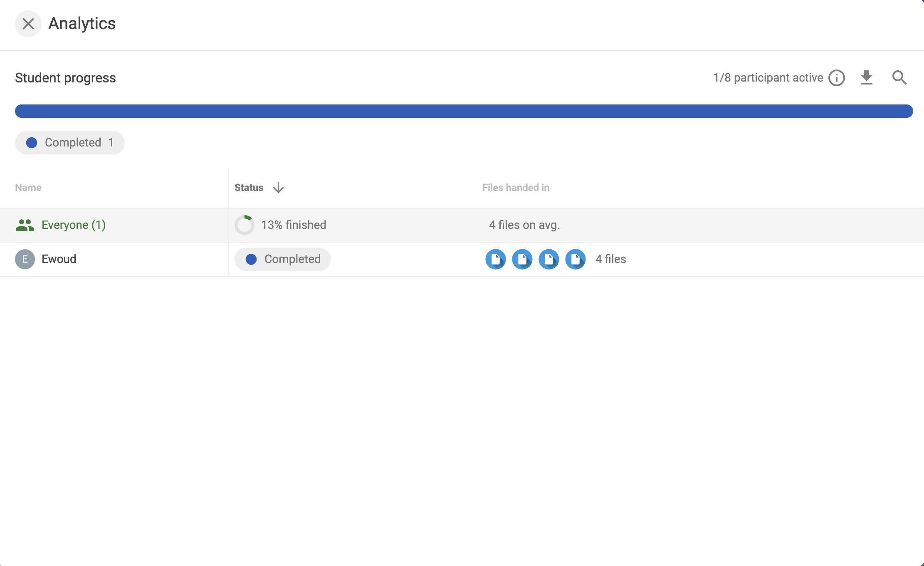Click the Everyone group people icon
Viewport: 924px width, 566px height.
(x=25, y=225)
